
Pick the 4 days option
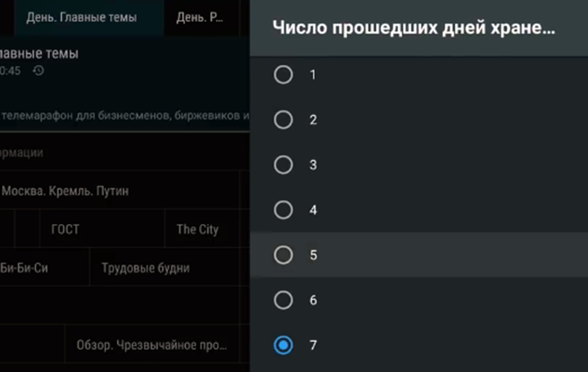[x=419, y=210]
